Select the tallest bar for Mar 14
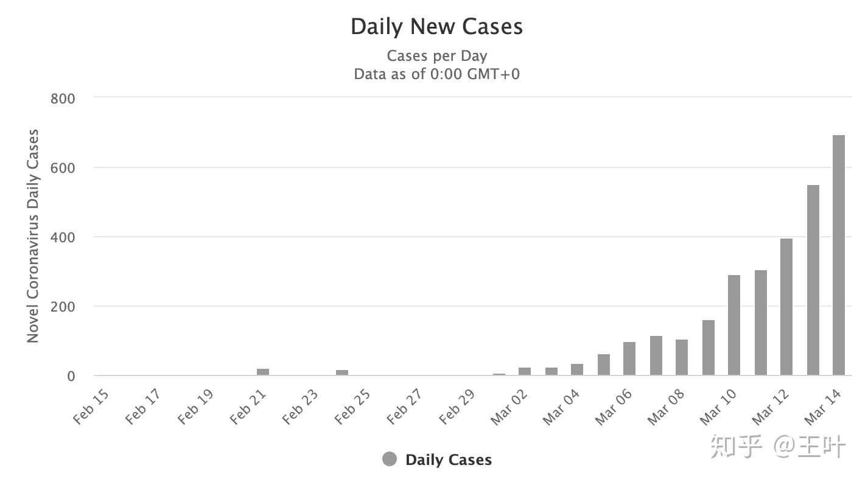868x482 pixels. click(838, 255)
